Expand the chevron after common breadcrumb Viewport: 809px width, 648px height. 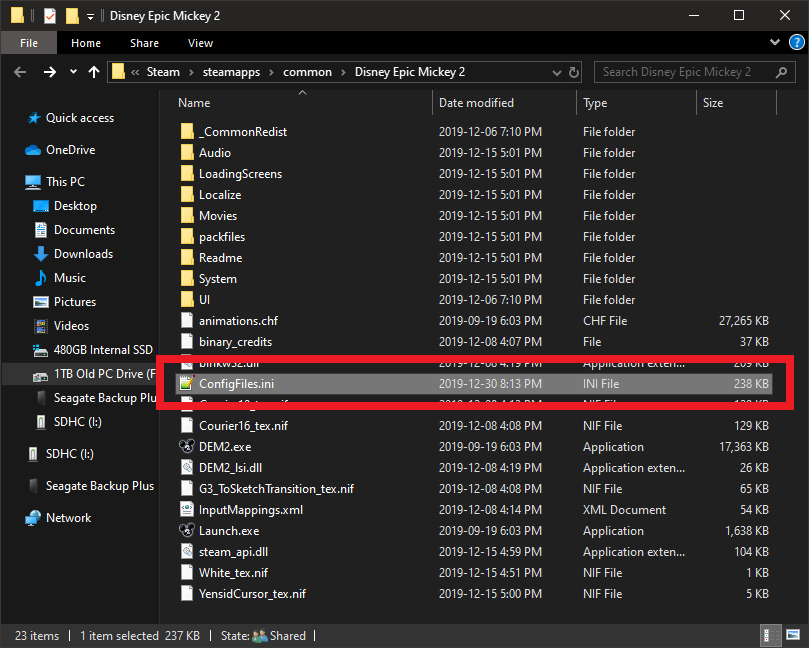tap(343, 72)
